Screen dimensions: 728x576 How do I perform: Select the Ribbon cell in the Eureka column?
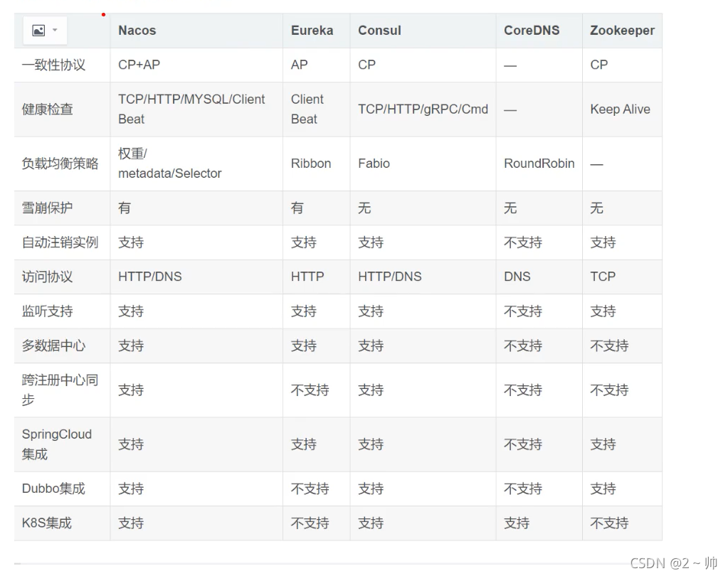point(311,164)
